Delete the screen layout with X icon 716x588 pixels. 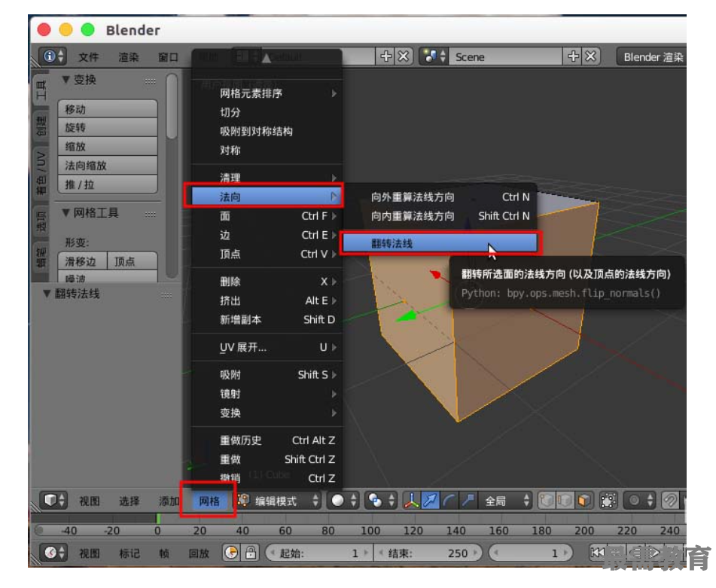(x=404, y=56)
